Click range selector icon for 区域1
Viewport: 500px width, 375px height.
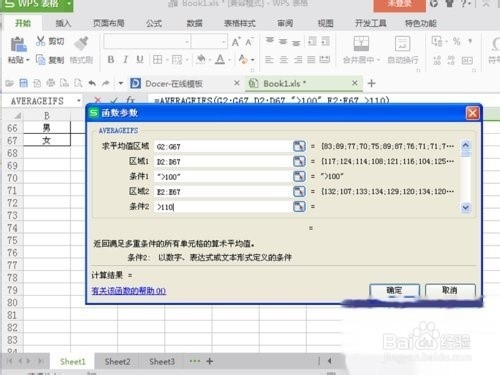(299, 161)
